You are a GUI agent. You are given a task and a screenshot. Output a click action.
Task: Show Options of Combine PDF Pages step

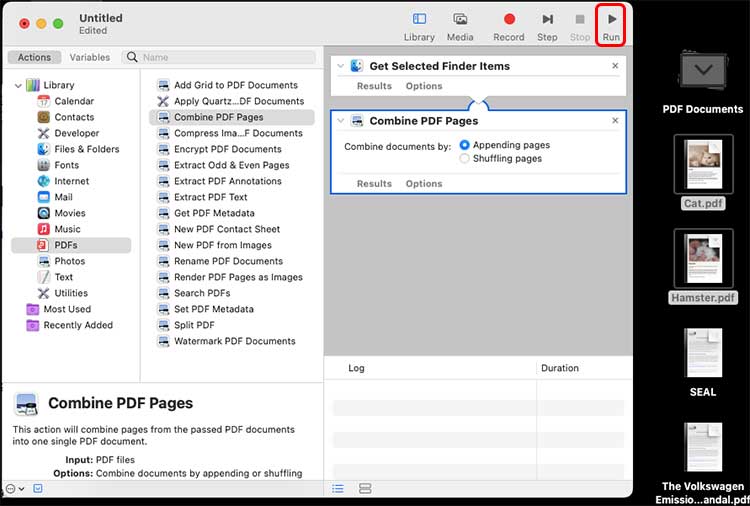424,184
